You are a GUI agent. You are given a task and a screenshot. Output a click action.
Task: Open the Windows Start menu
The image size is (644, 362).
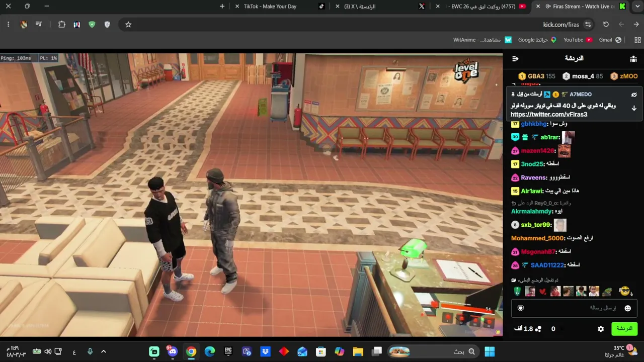pyautogui.click(x=490, y=351)
